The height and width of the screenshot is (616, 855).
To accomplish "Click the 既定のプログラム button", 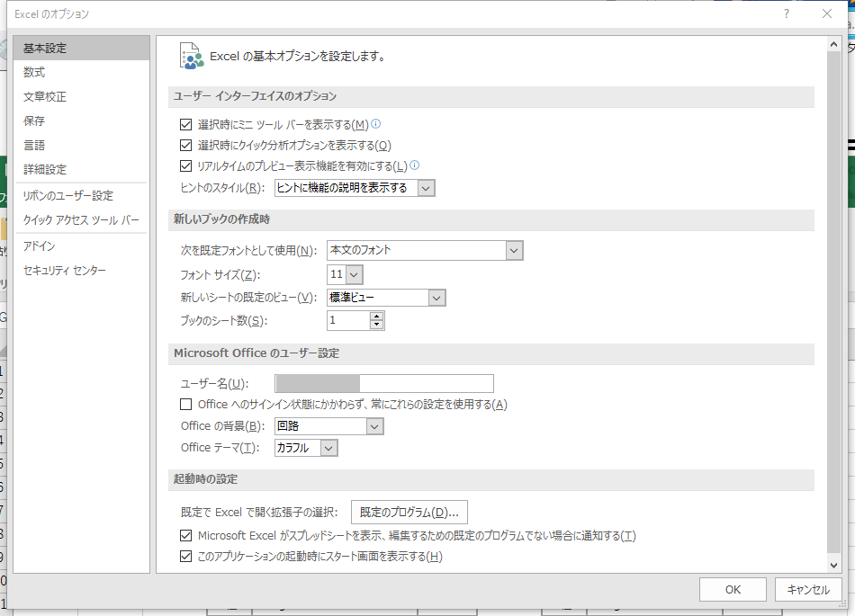I will [x=409, y=512].
